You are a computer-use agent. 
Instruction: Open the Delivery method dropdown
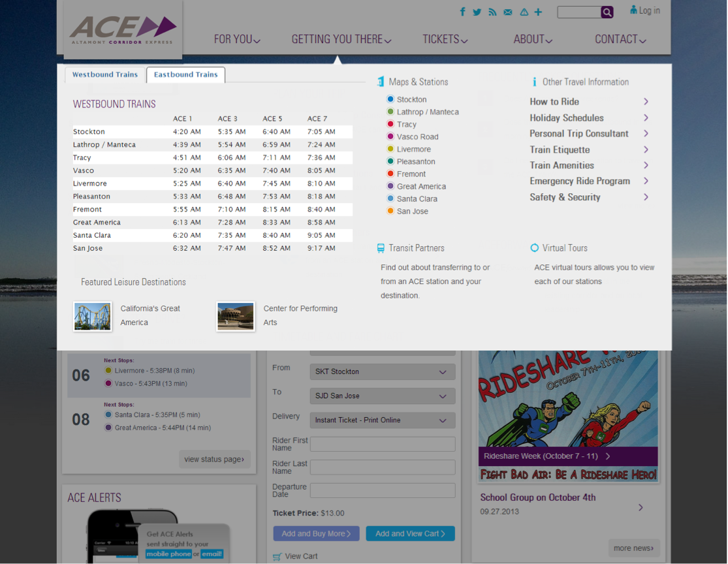coord(383,420)
